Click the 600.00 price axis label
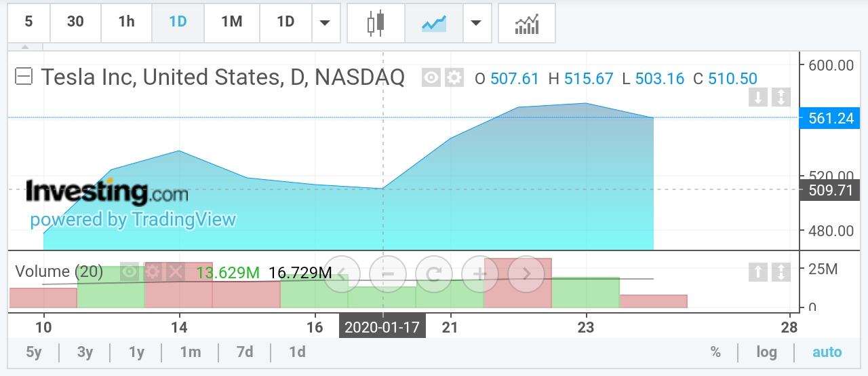 pos(831,66)
